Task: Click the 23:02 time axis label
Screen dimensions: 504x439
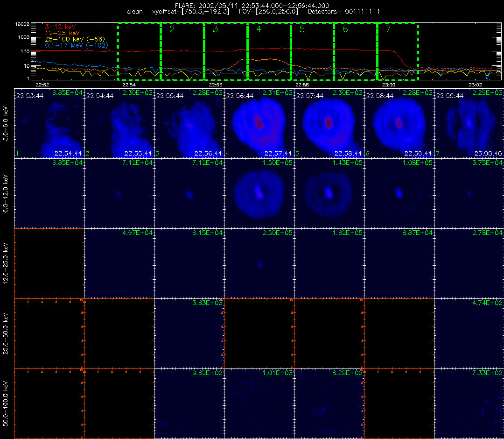Action: 475,85
